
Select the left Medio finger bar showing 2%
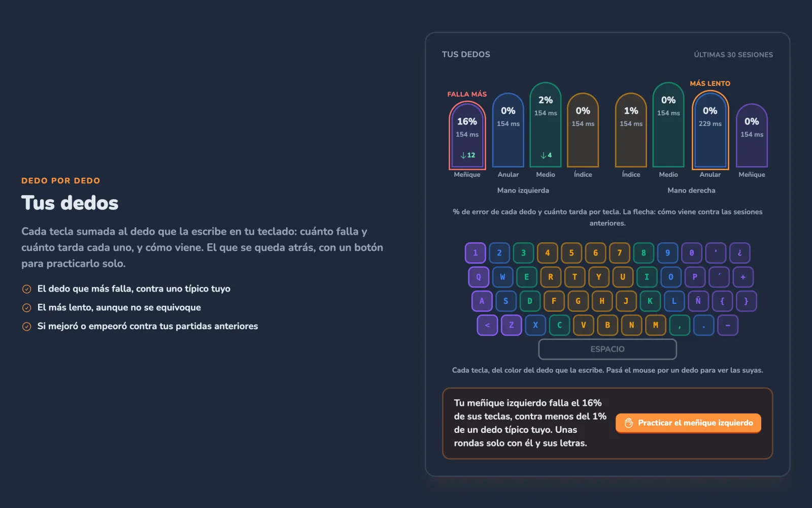(x=546, y=124)
